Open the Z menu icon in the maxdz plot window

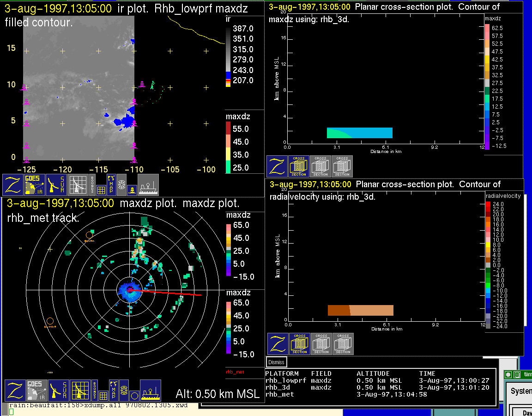(x=15, y=391)
